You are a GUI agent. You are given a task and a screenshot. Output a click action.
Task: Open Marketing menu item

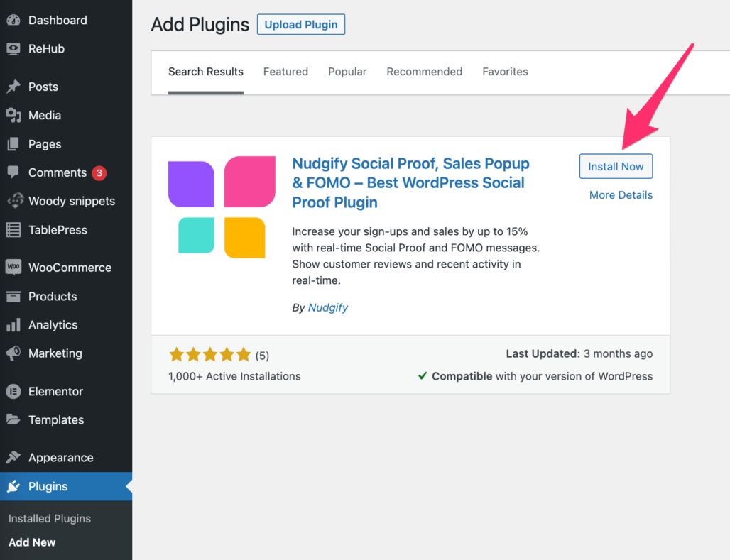66,353
